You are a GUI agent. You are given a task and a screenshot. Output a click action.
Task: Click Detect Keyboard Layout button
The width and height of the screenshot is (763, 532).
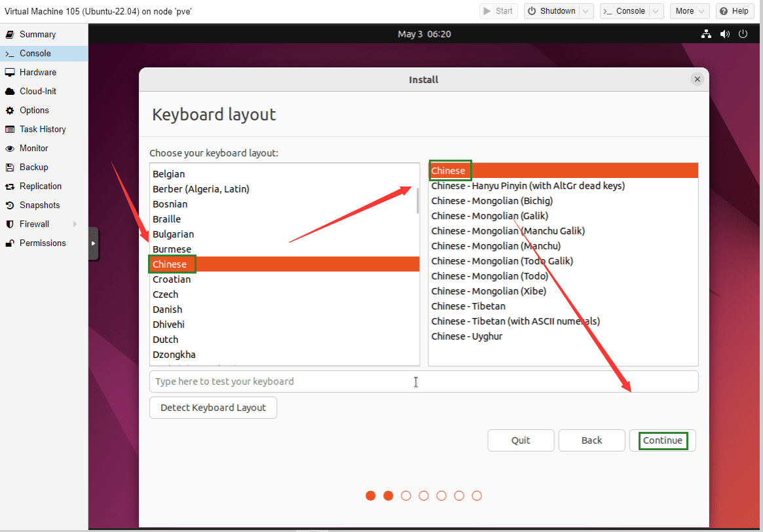[x=213, y=408]
